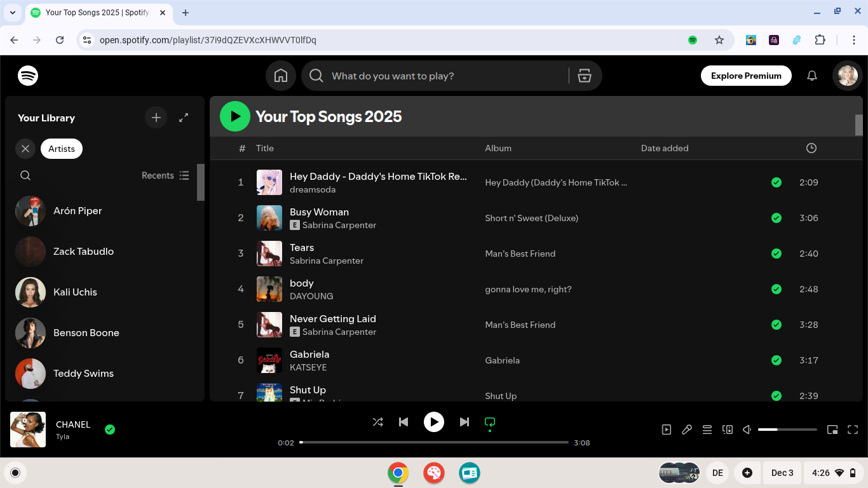Click the main play button
This screenshot has height=488, width=868.
(x=434, y=422)
